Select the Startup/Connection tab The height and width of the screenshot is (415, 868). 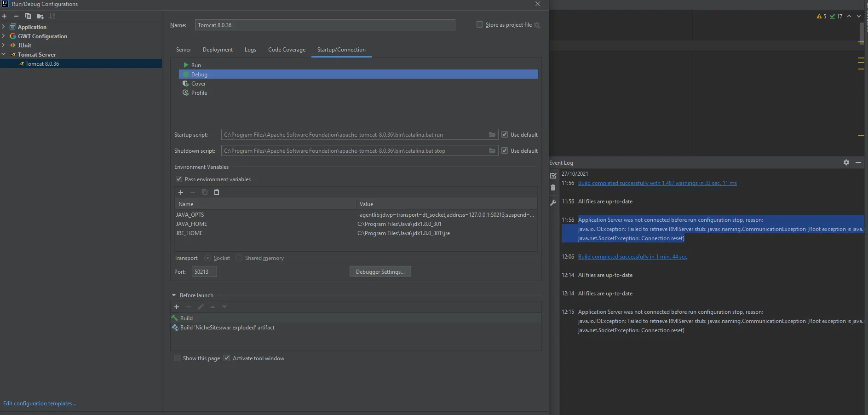[341, 50]
